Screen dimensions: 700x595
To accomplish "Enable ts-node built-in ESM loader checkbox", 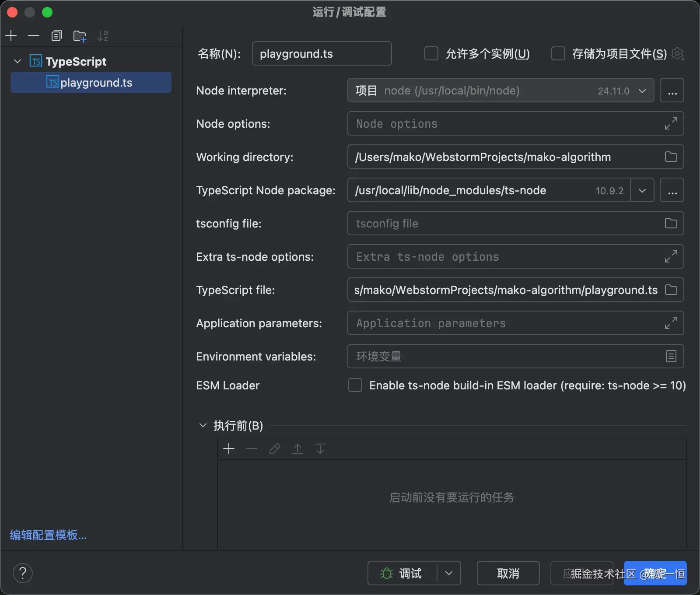I will point(355,385).
